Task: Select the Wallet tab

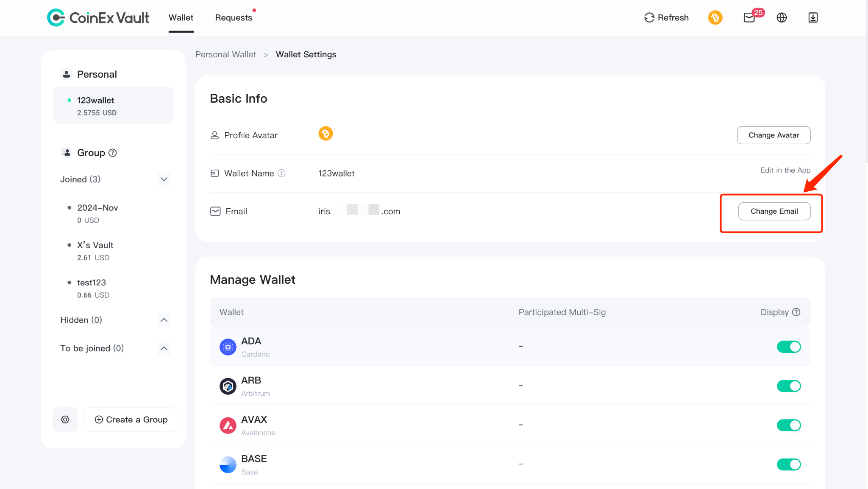Action: (181, 17)
